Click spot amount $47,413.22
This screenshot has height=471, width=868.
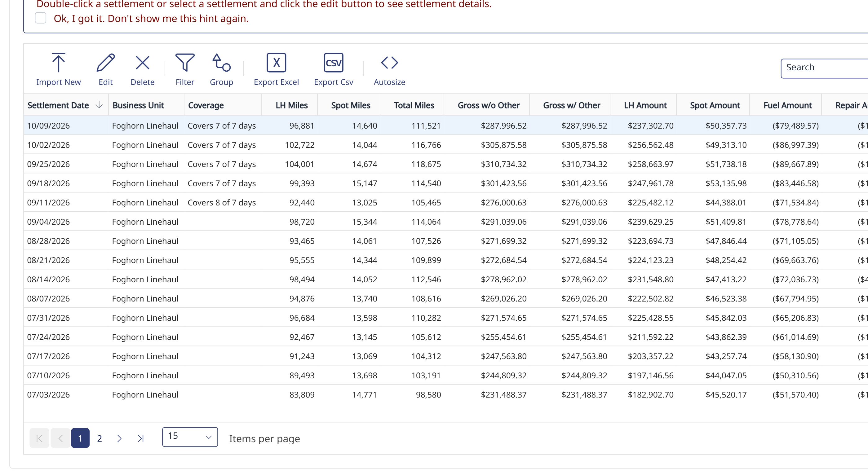(x=726, y=279)
